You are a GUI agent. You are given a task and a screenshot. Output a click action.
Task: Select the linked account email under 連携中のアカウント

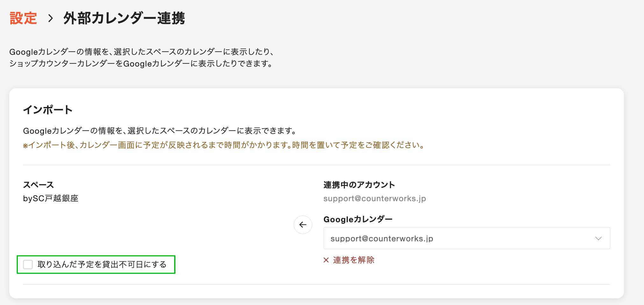pos(375,199)
